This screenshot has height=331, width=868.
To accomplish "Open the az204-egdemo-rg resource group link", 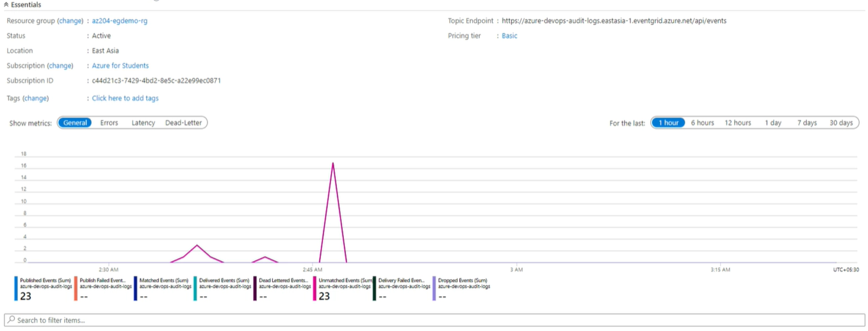I will pos(120,21).
